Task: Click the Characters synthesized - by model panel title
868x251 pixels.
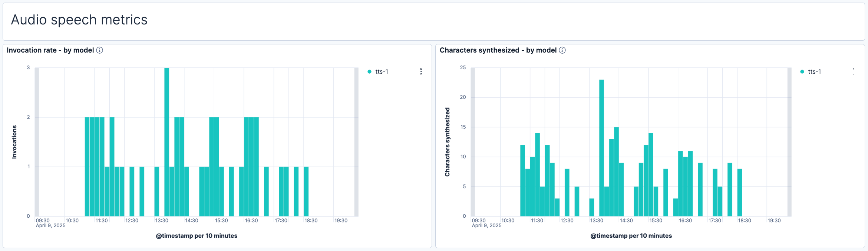Action: [498, 50]
